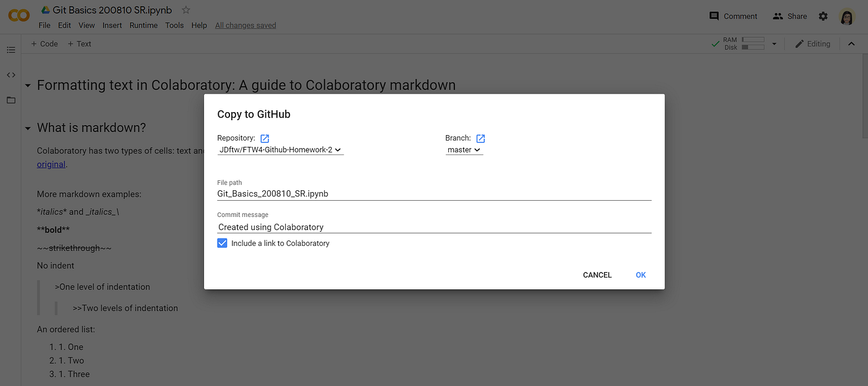Click the All changes saved link
Screen dimensions: 868x386
(x=246, y=25)
